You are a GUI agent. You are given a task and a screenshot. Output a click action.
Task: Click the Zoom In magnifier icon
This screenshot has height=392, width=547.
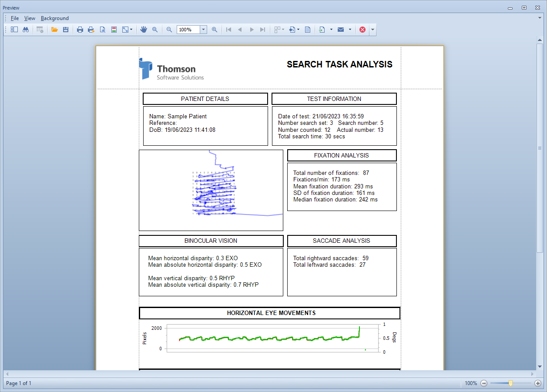(x=215, y=30)
